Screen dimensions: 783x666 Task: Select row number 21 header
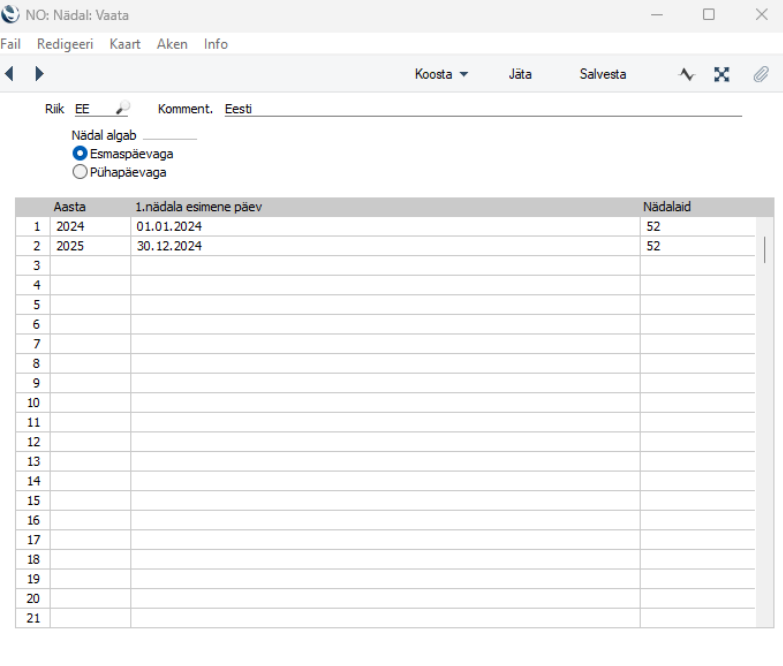33,618
